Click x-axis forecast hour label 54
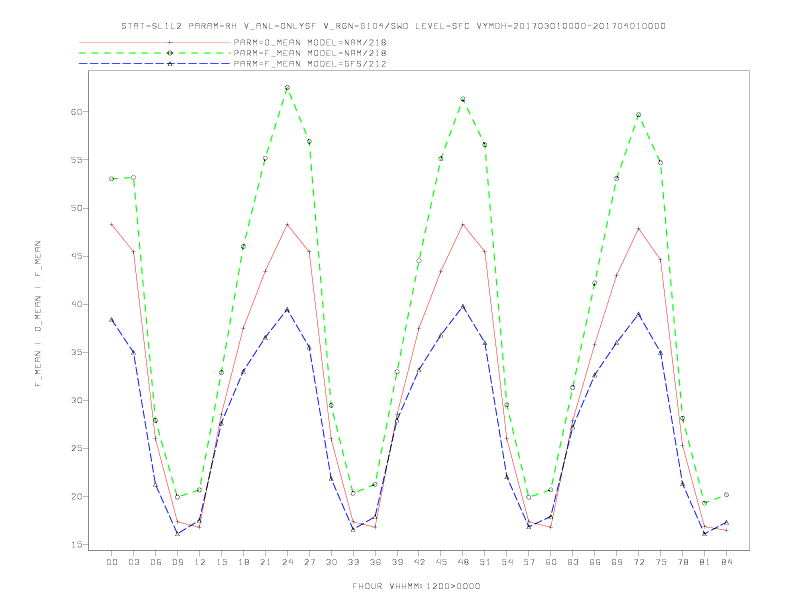Image resolution: width=792 pixels, height=612 pixels. point(507,562)
